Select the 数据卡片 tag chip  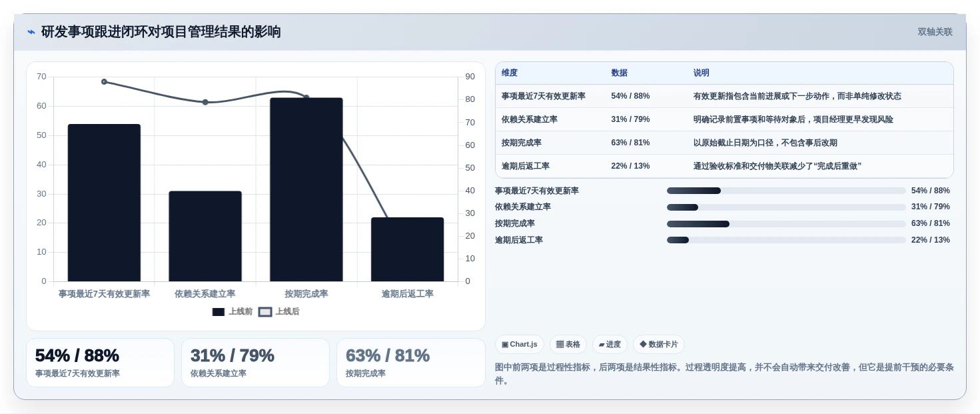tap(659, 345)
